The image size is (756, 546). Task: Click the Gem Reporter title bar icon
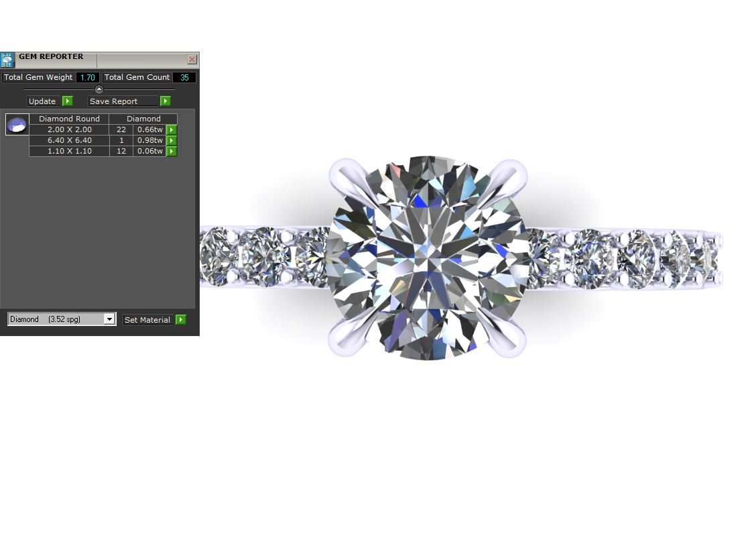pos(7,60)
